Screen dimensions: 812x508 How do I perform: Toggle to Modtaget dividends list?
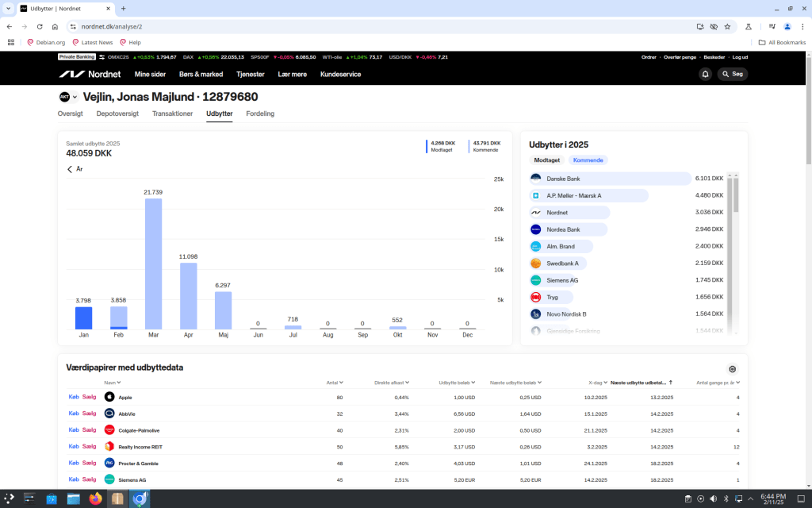pyautogui.click(x=546, y=160)
